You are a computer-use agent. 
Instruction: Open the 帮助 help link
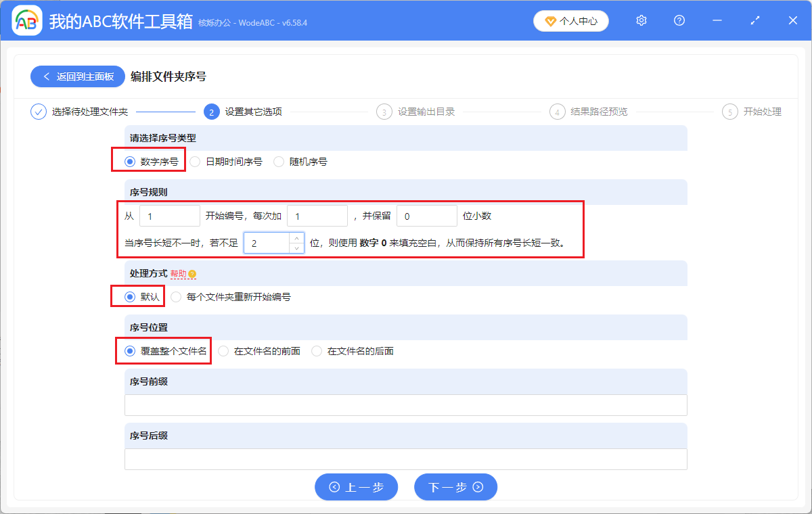coord(178,274)
